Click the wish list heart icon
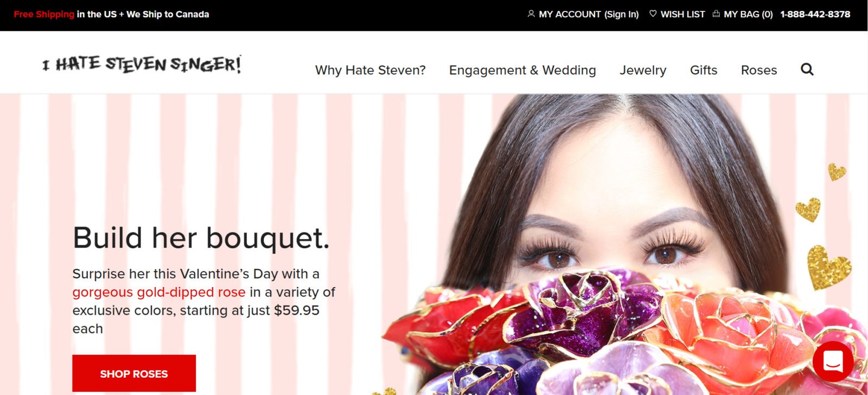Viewport: 868px width, 395px height. [x=653, y=14]
